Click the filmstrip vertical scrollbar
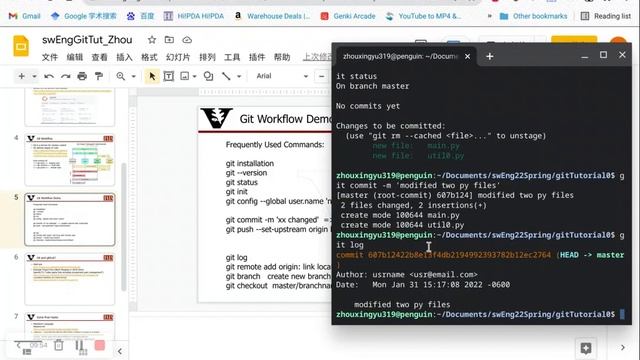 click(x=124, y=227)
